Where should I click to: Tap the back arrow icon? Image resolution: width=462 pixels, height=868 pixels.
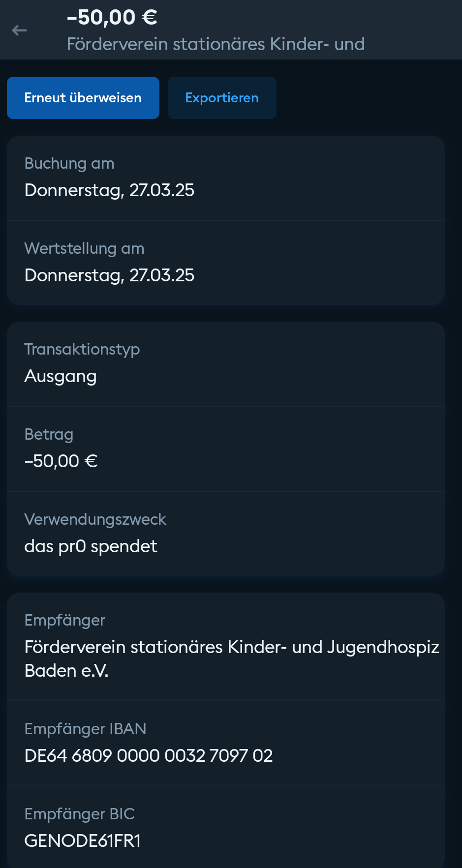20,30
